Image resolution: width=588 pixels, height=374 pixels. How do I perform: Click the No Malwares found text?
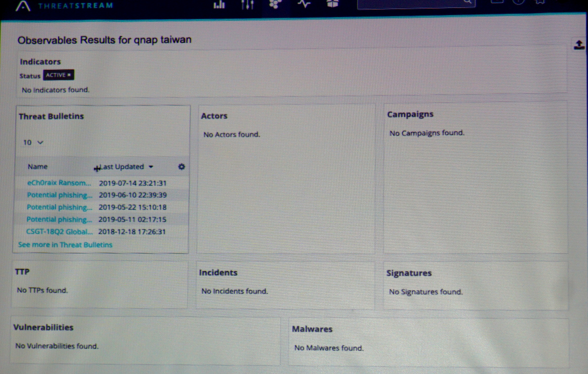(329, 348)
